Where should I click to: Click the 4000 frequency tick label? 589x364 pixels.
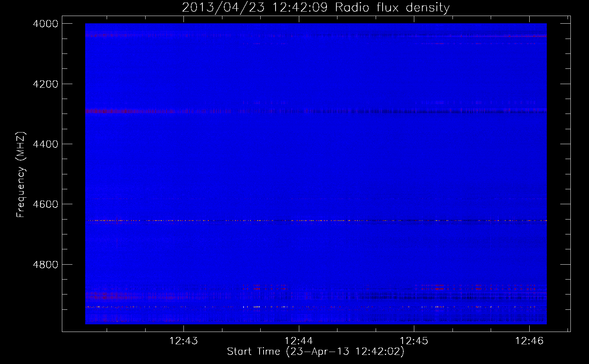(46, 24)
